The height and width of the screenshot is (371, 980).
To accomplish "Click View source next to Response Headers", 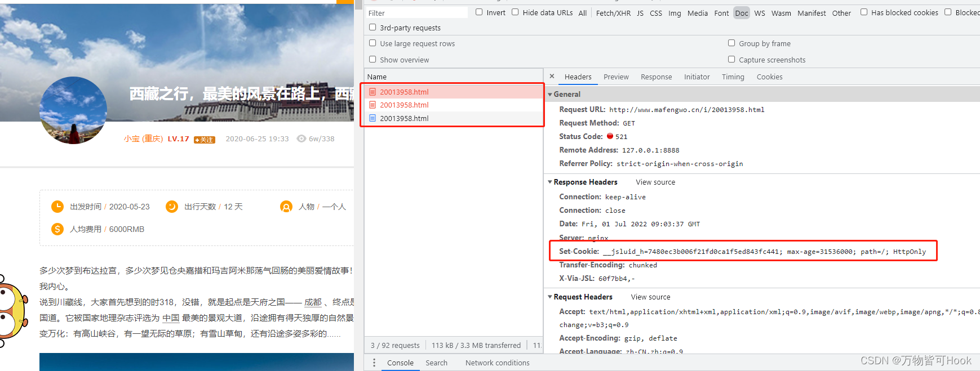I will click(655, 182).
